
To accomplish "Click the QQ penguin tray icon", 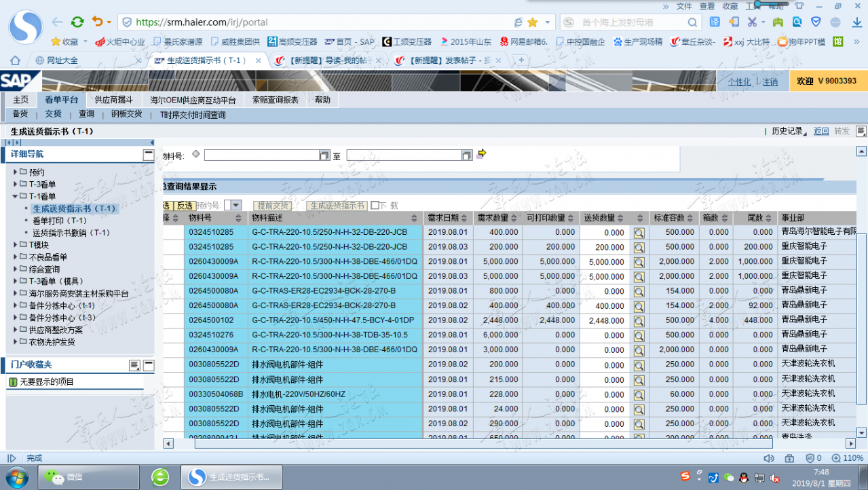I will (743, 478).
